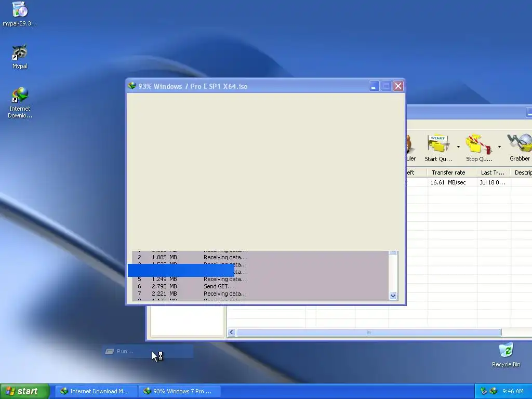
Task: Click the Safely Remove Hardware tray icon
Action: click(x=484, y=391)
